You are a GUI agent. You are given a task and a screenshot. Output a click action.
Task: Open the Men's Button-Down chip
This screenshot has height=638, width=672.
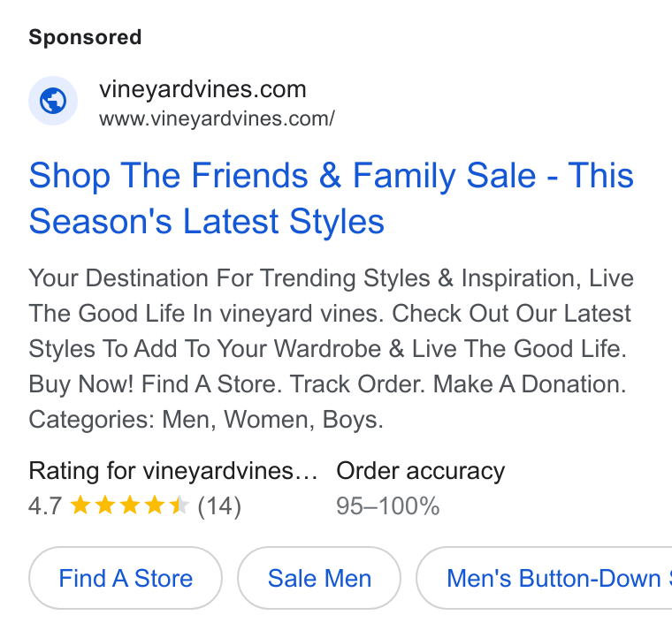click(x=545, y=578)
